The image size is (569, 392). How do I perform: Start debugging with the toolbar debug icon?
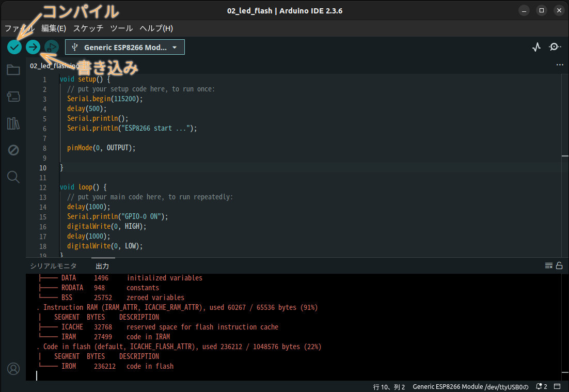click(51, 47)
